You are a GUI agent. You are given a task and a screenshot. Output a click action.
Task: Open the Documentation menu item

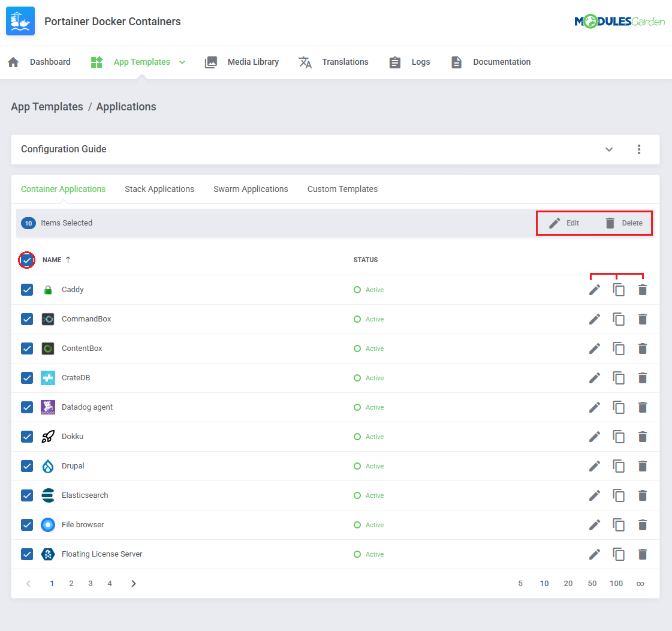[491, 62]
